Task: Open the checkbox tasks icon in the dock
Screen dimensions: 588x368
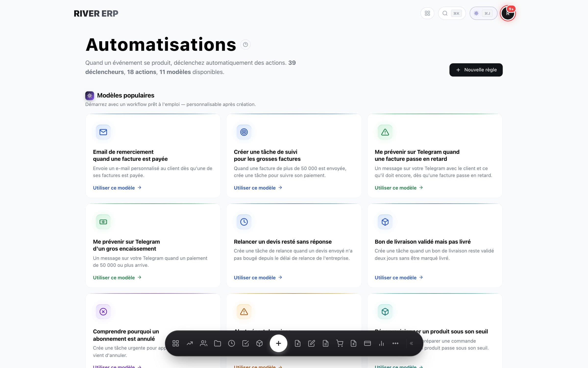Action: tap(245, 343)
